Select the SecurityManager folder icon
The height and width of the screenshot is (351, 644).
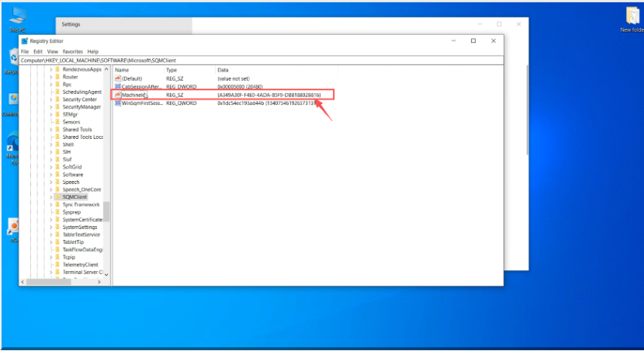[x=57, y=107]
